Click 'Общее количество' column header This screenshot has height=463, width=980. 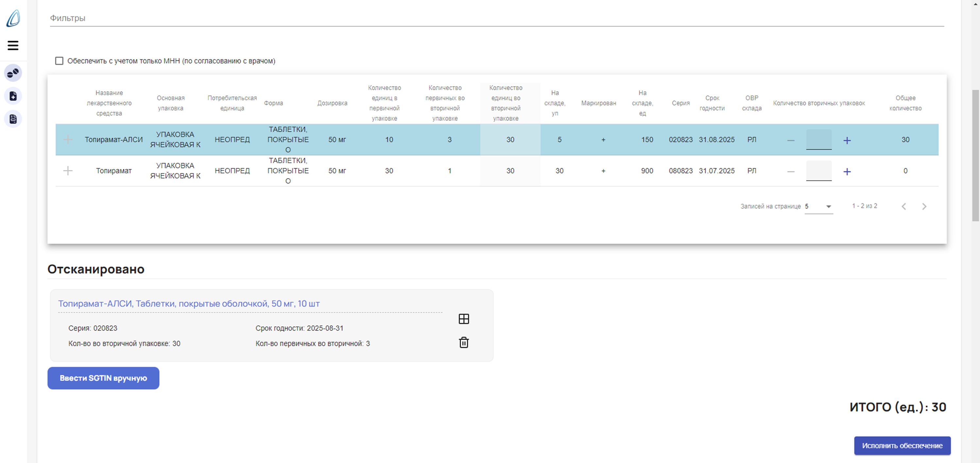[905, 103]
